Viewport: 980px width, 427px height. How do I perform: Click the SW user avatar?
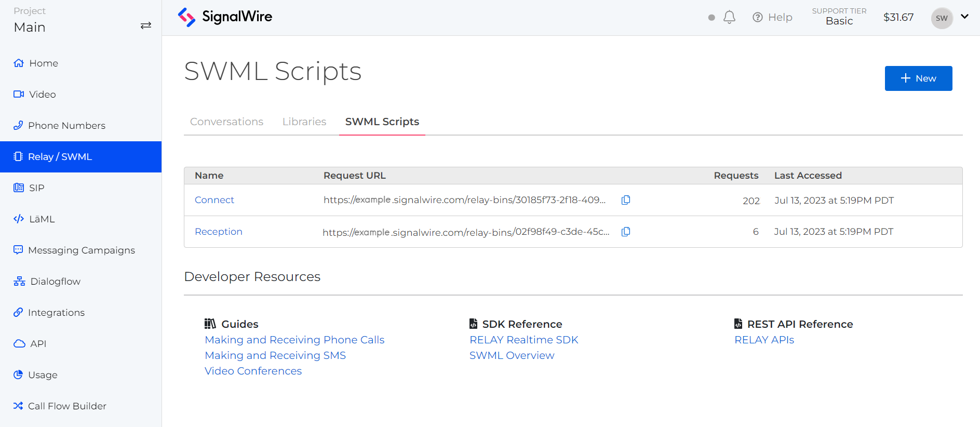(942, 18)
